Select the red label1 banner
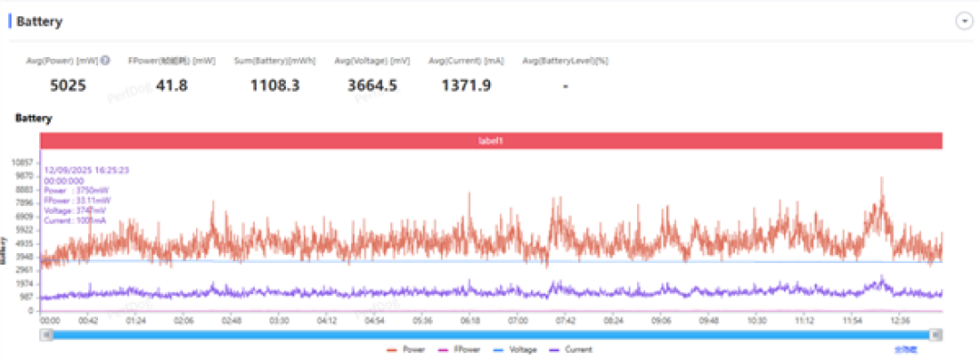The height and width of the screenshot is (361, 980). [491, 141]
